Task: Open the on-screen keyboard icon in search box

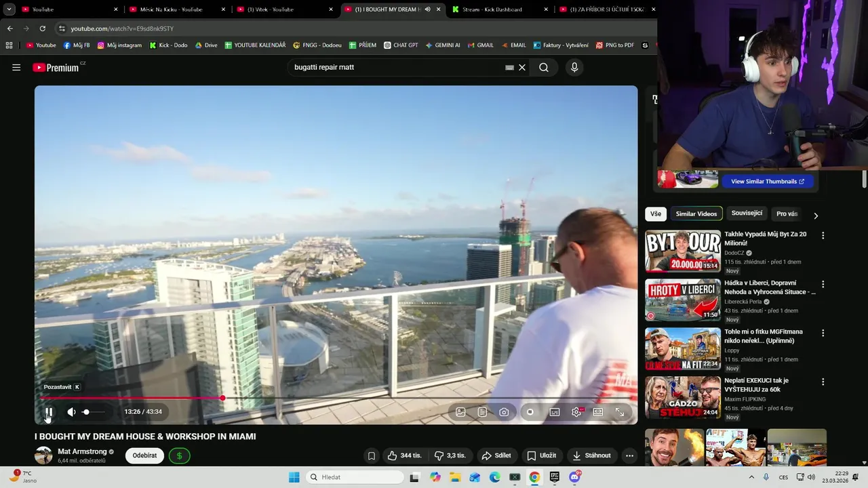Action: tap(509, 67)
